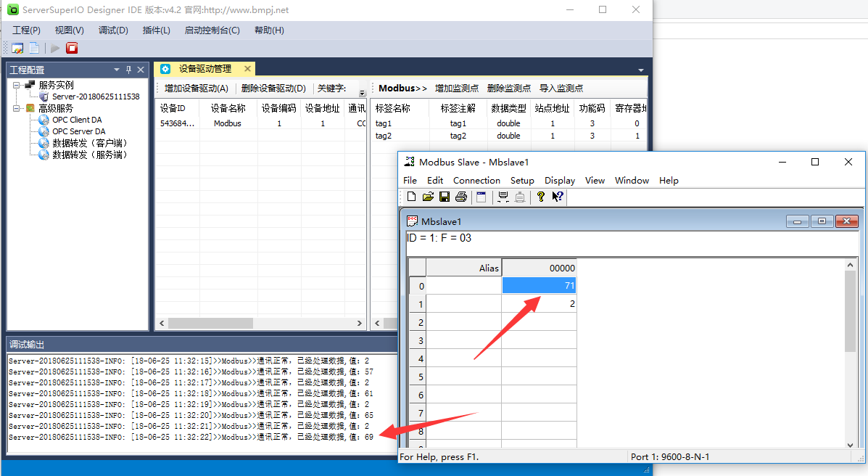Open the Connection menu in Modbus Slave
This screenshot has width=868, height=476.
[476, 180]
